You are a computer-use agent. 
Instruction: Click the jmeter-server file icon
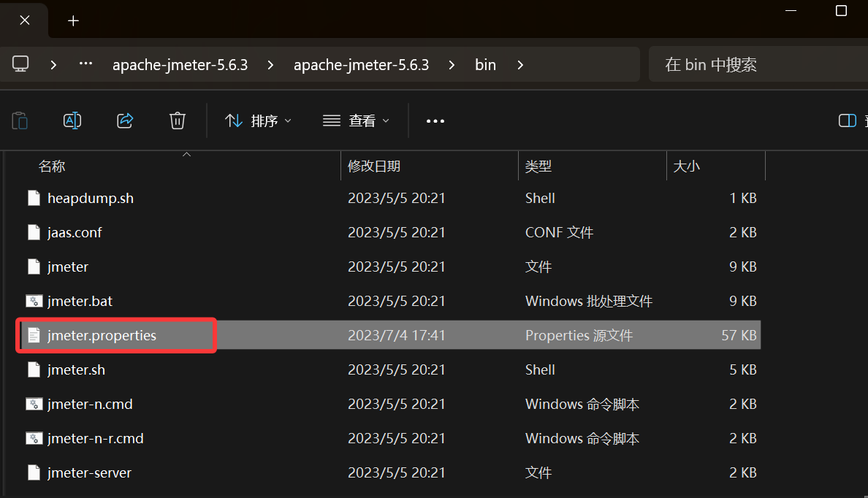(34, 472)
